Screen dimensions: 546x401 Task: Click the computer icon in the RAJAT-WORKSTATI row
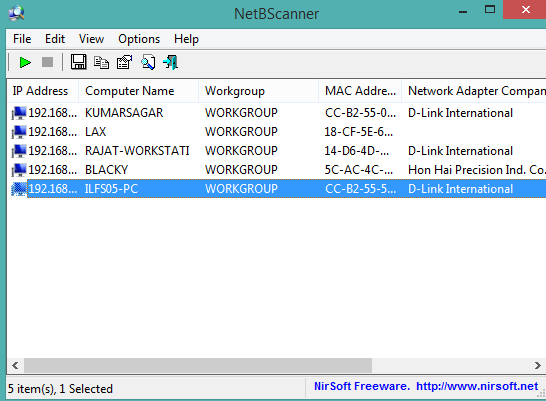pos(19,151)
